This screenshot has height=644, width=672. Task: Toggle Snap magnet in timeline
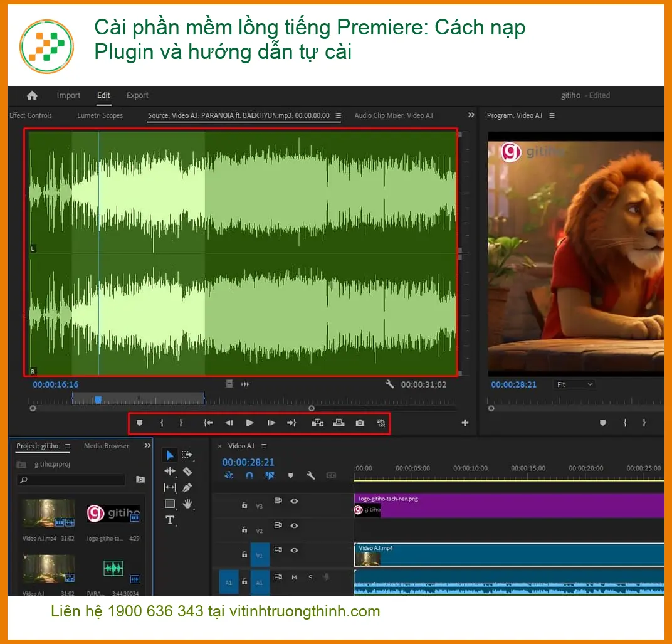(249, 475)
